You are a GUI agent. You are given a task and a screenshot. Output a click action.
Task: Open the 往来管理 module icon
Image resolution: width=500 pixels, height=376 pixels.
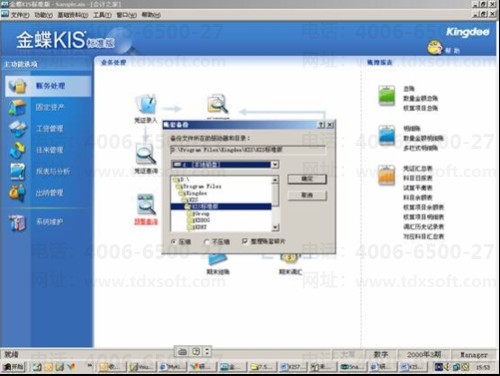[x=17, y=150]
